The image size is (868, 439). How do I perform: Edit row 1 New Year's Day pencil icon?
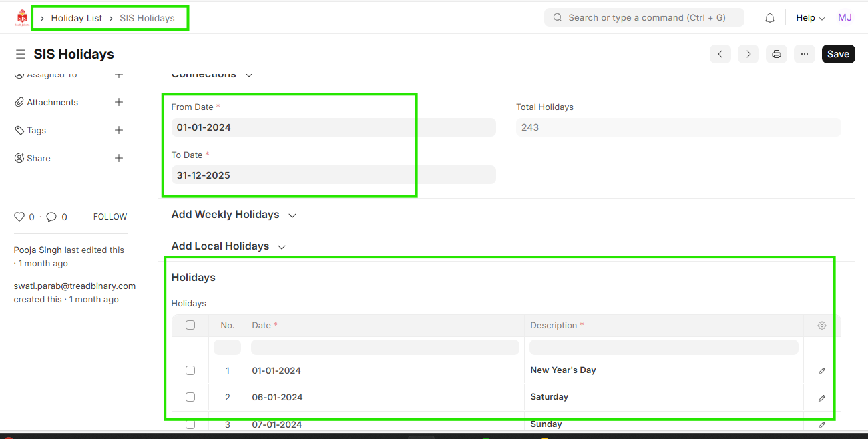(821, 371)
